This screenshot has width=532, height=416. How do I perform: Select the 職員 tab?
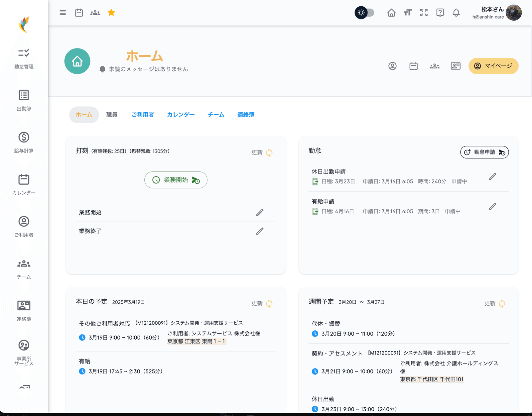pos(112,115)
